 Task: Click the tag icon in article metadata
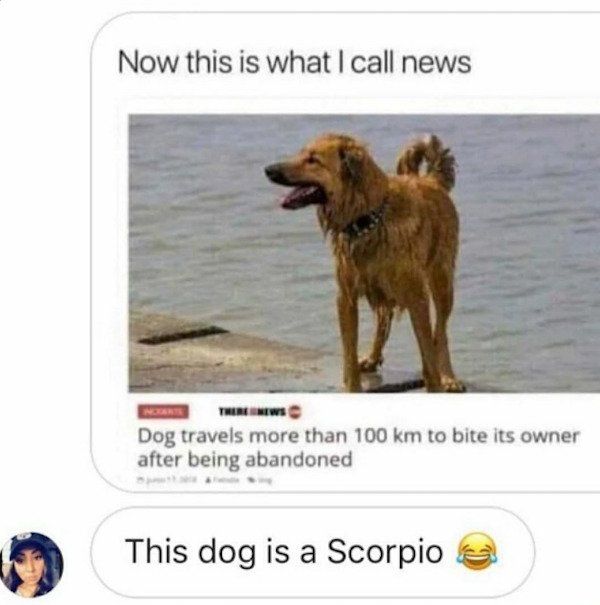click(x=254, y=480)
